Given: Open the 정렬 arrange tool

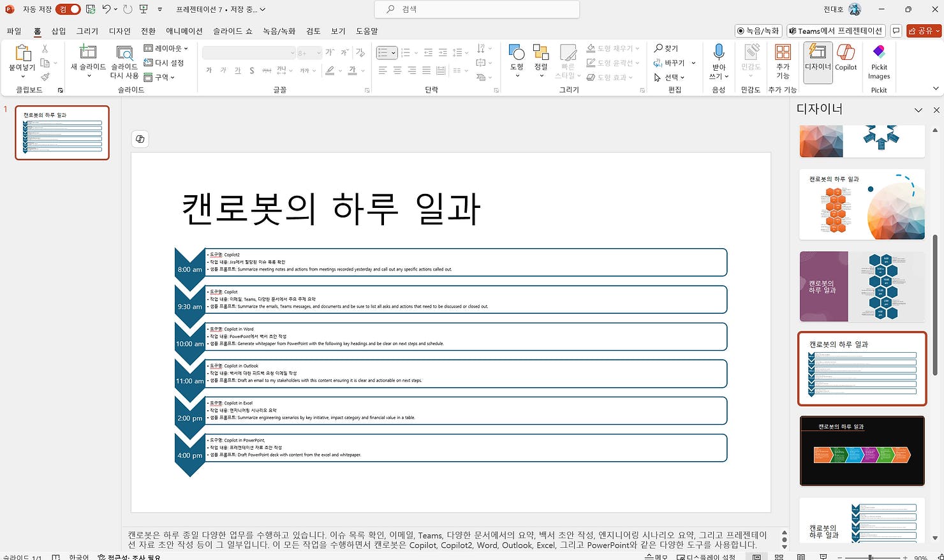Looking at the screenshot, I should pos(540,61).
